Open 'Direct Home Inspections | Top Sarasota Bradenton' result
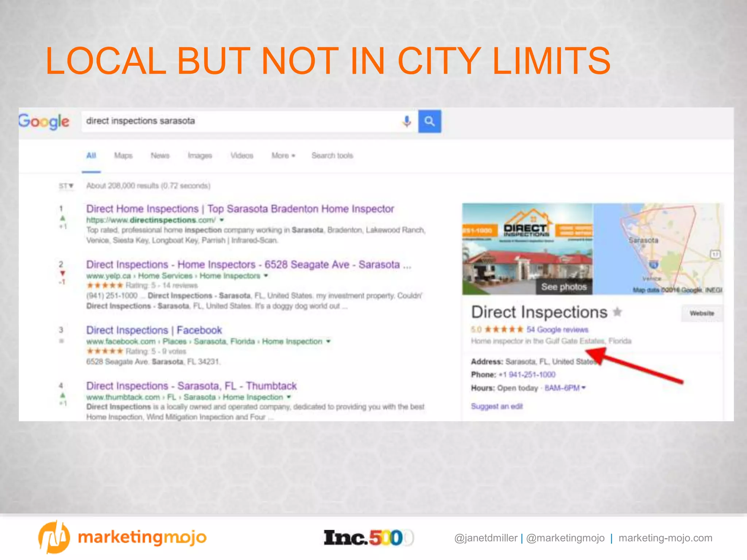The image size is (747, 560). [x=240, y=209]
